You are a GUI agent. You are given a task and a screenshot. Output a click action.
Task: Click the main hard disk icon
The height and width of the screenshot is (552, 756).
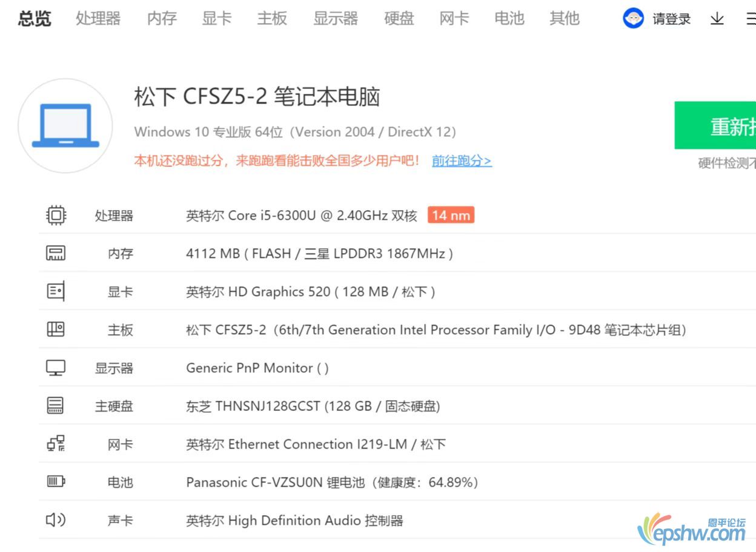[56, 406]
